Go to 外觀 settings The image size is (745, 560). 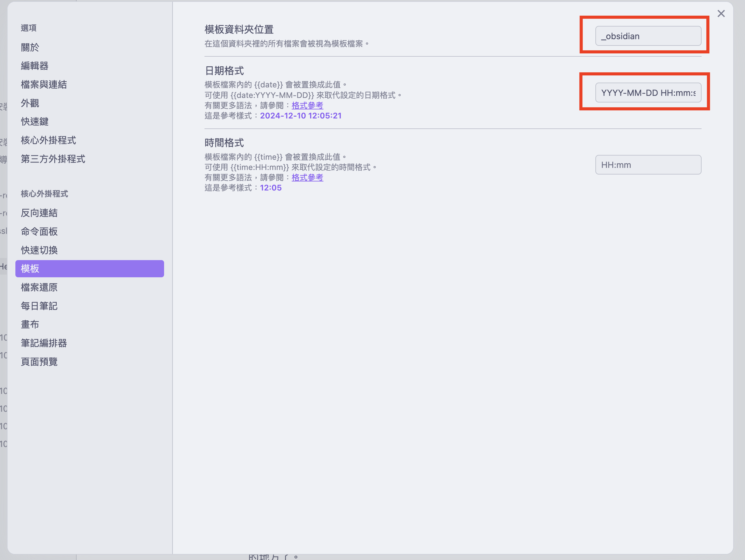point(30,103)
